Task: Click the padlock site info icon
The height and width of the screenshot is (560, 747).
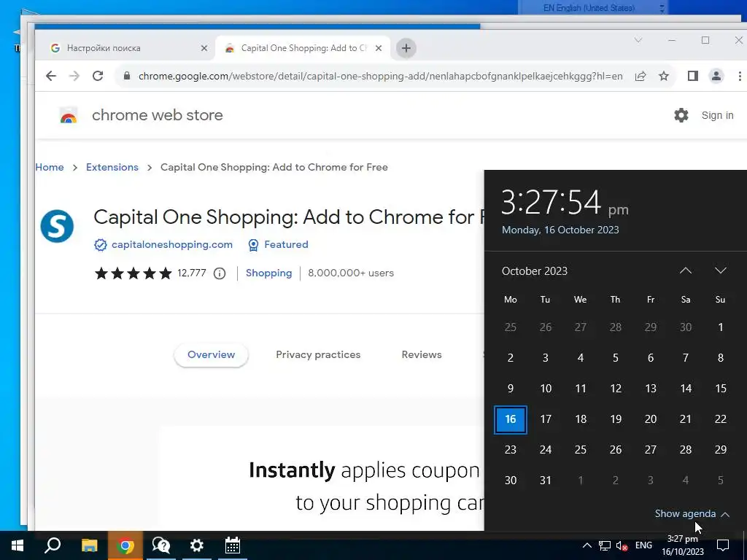Action: (x=127, y=76)
